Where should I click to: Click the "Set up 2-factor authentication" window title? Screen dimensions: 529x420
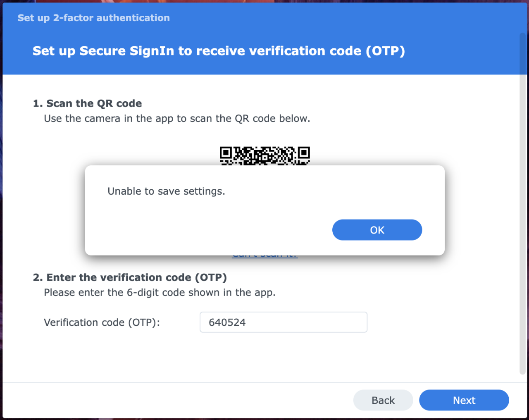tap(93, 18)
